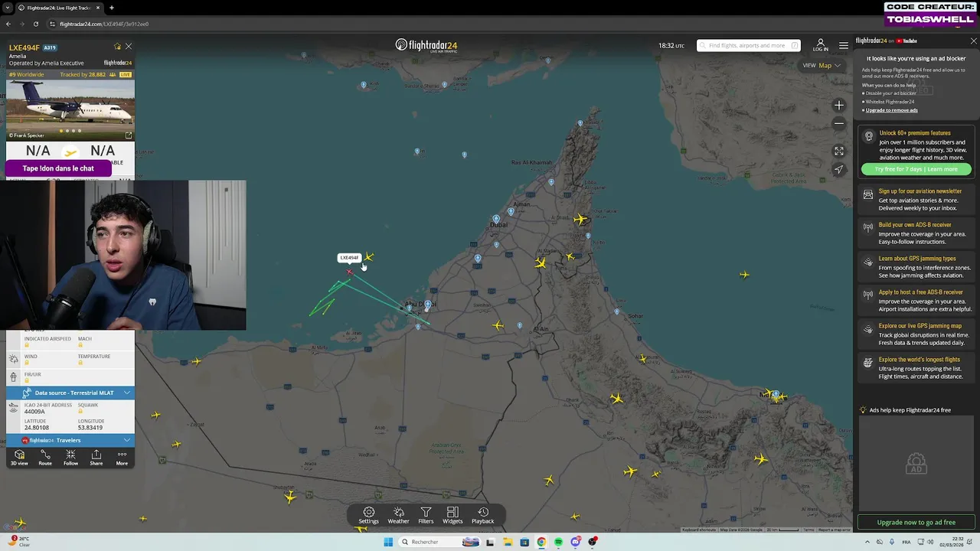
Task: Click the Follow aircraft icon
Action: click(70, 457)
